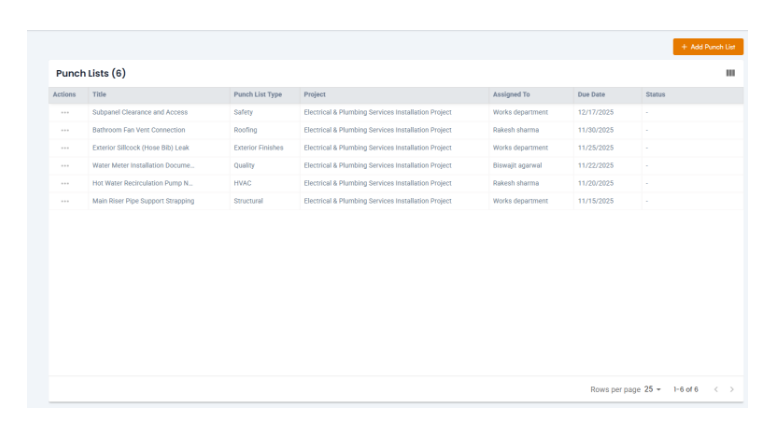
Task: Open actions menu for Bathroom Fan Vent Connection
Action: coord(65,130)
